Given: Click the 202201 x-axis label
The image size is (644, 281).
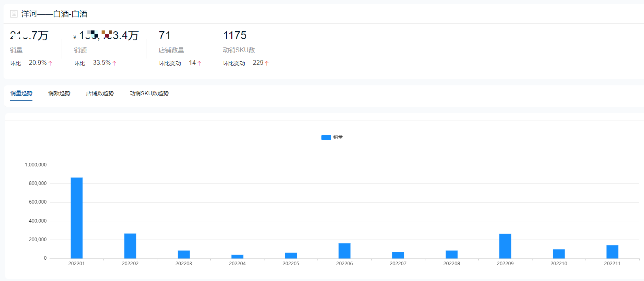Looking at the screenshot, I should tap(77, 264).
